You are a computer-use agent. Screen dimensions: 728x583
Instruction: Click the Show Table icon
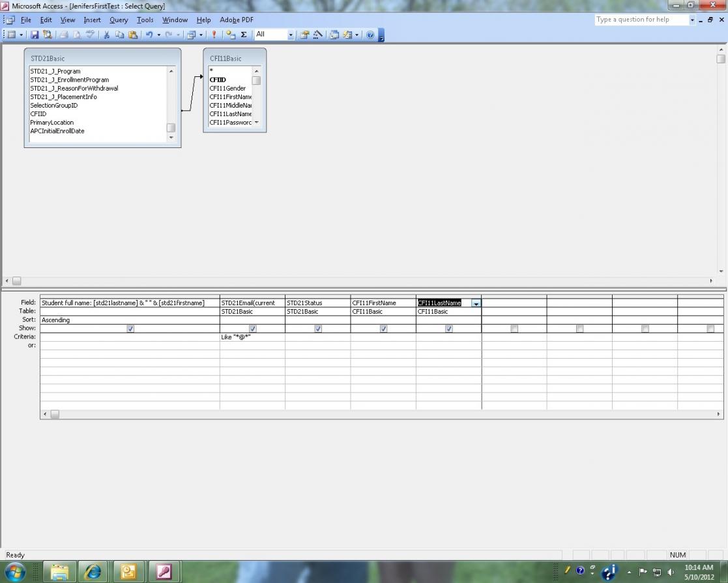coord(231,35)
